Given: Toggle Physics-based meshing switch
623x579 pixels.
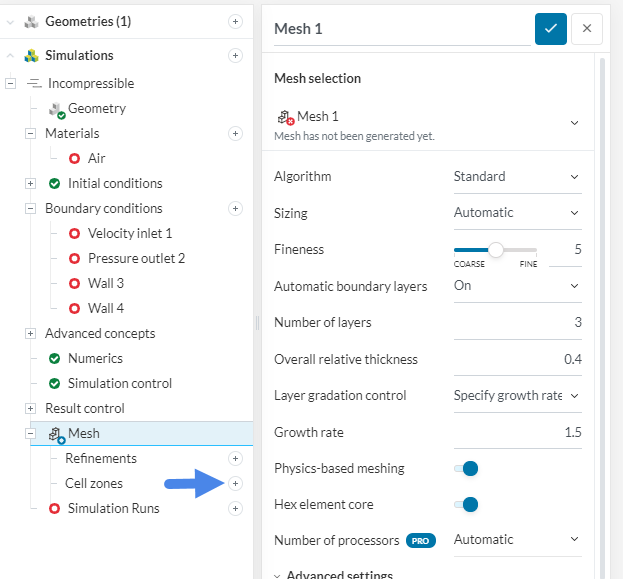Looking at the screenshot, I should point(466,468).
